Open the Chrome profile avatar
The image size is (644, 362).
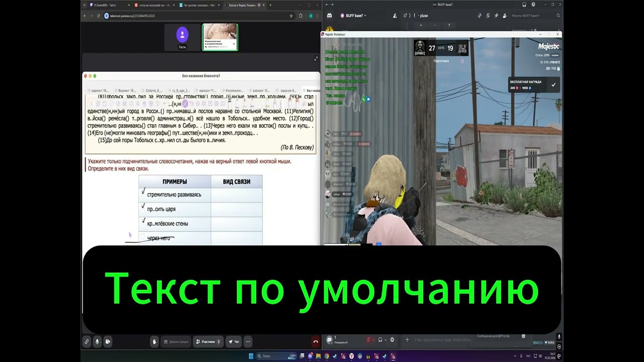coord(310,16)
